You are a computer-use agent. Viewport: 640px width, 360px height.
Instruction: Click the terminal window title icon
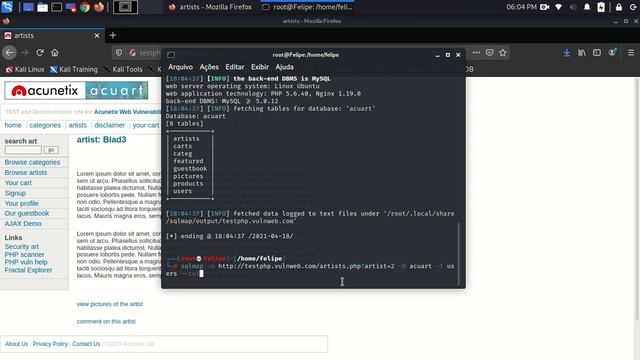tap(171, 55)
